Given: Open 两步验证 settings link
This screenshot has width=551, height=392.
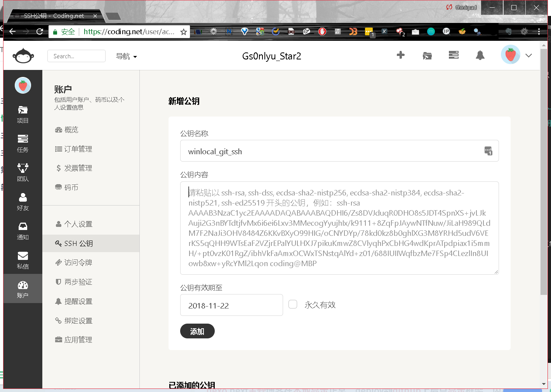Looking at the screenshot, I should point(78,282).
